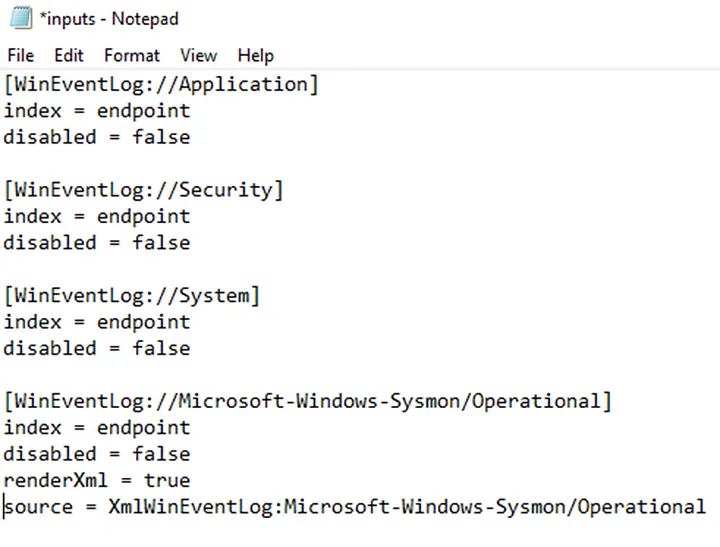720x547 pixels.
Task: Click the source = XmlWinEventLog line
Action: coord(354,507)
